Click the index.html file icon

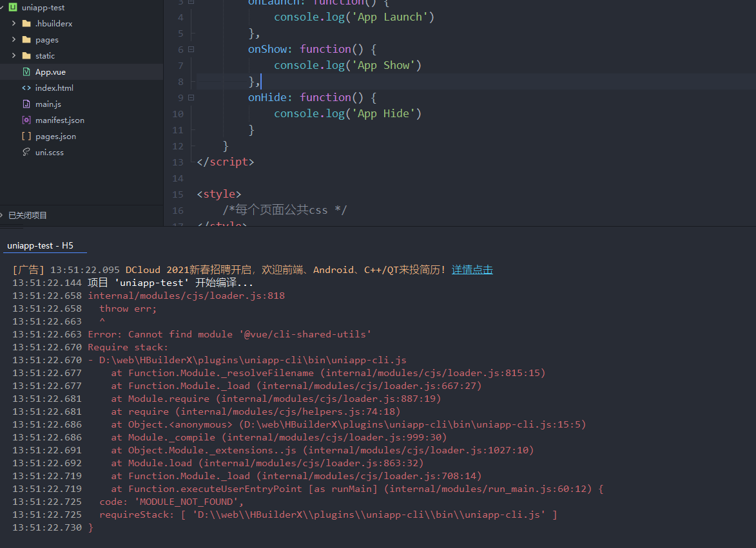pyautogui.click(x=26, y=88)
